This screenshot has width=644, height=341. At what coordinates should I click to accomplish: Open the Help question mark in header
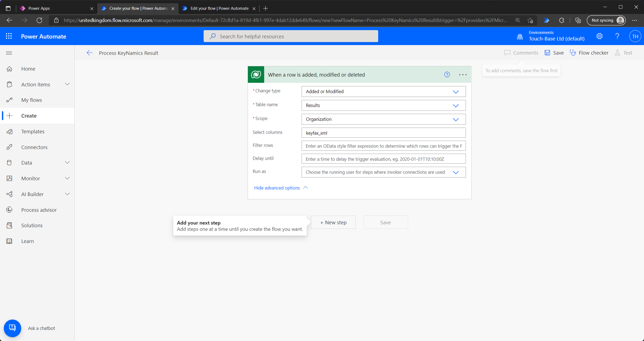[x=617, y=36]
